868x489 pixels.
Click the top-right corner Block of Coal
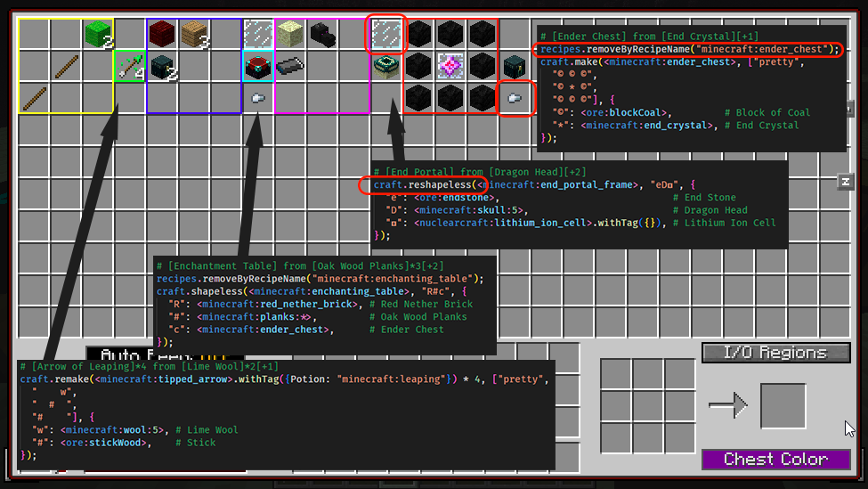point(483,35)
